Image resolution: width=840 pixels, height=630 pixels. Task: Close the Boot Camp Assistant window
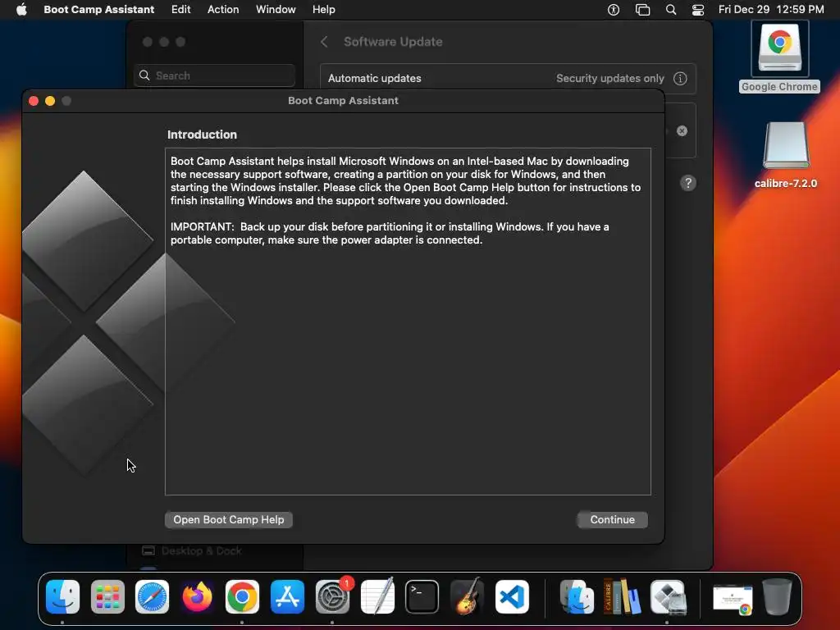(x=33, y=101)
